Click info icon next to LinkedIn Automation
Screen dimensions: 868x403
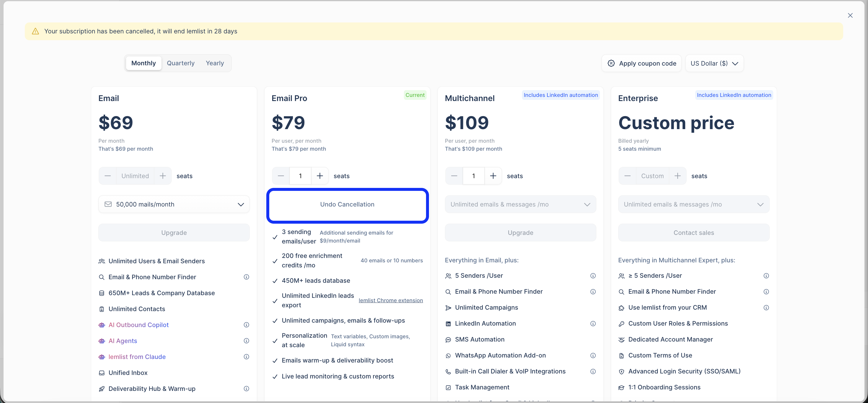pos(593,324)
